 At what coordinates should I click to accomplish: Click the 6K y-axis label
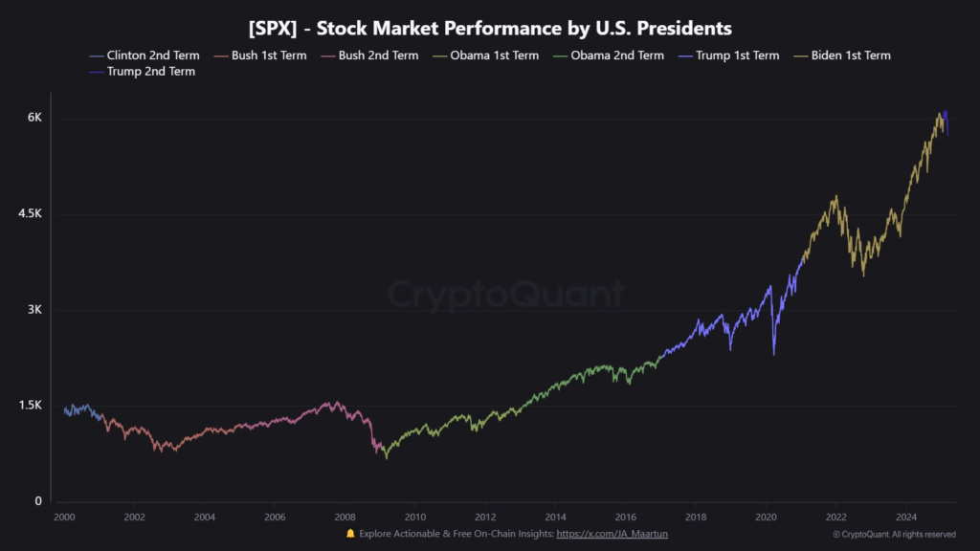[34, 118]
